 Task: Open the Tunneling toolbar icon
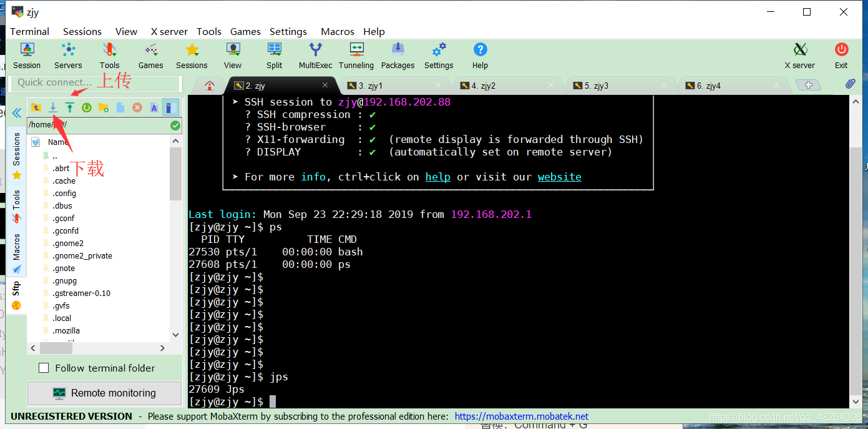356,56
